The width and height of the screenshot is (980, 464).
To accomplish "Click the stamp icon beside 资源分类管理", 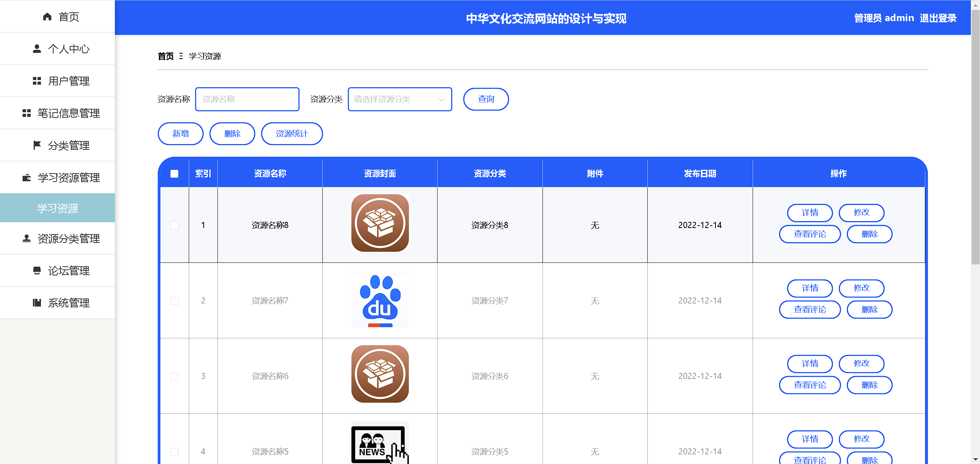I will 26,238.
